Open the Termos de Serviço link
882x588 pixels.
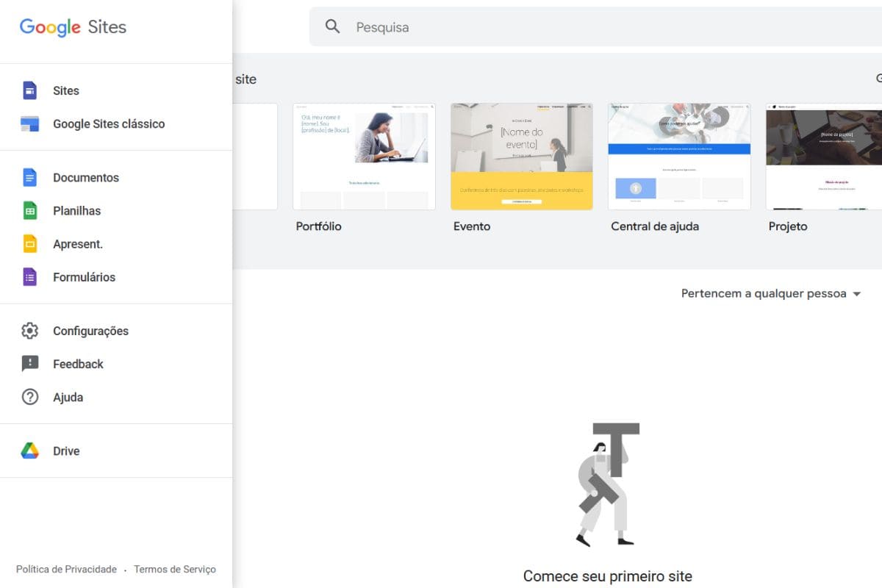[174, 569]
